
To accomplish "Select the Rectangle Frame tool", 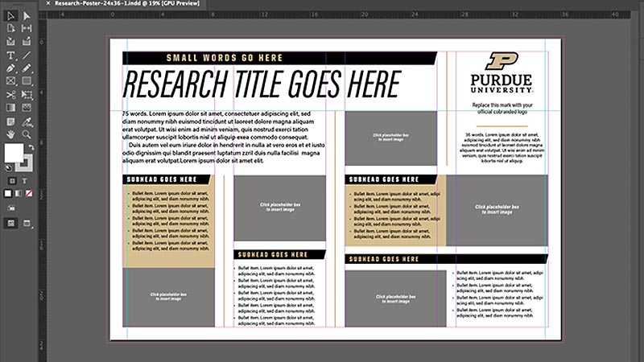I will pyautogui.click(x=10, y=81).
